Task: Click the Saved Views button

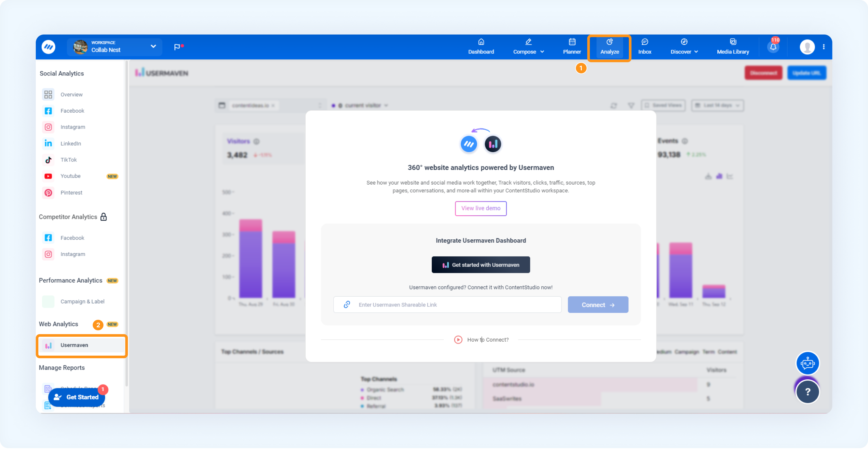Action: click(x=663, y=106)
